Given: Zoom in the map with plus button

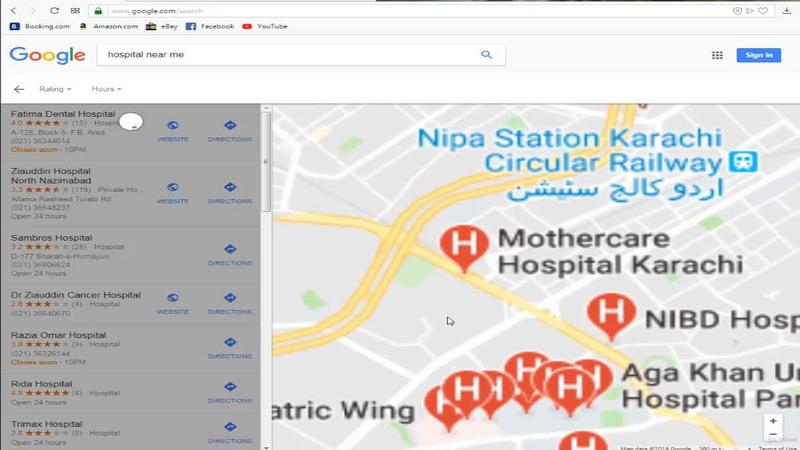Looking at the screenshot, I should coord(773,421).
